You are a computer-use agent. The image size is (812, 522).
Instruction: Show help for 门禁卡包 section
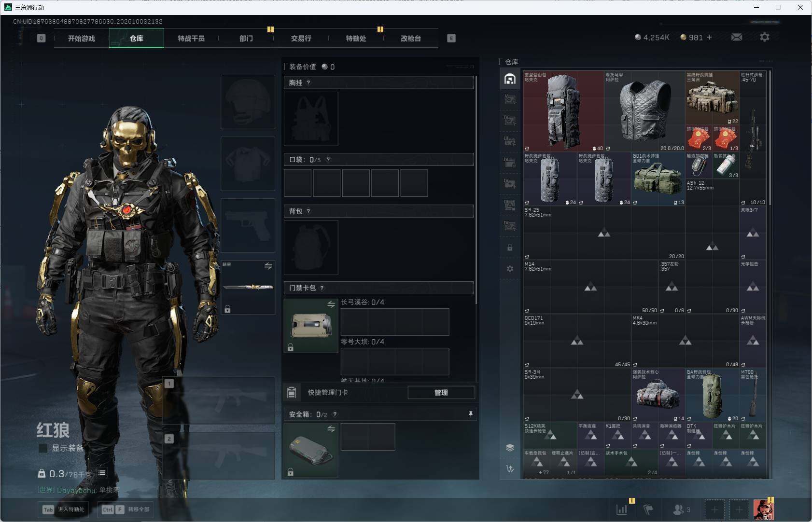click(322, 288)
